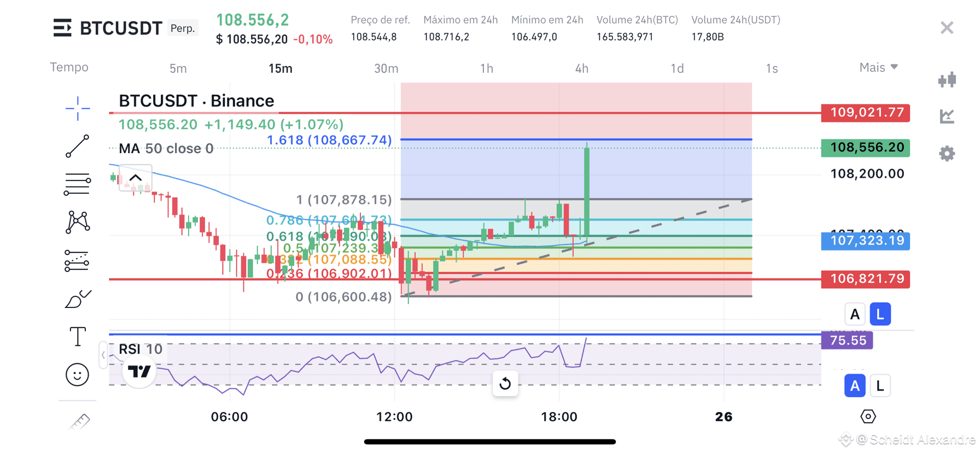This screenshot has width=980, height=453.
Task: Select the XABCD pattern tool
Action: [78, 222]
